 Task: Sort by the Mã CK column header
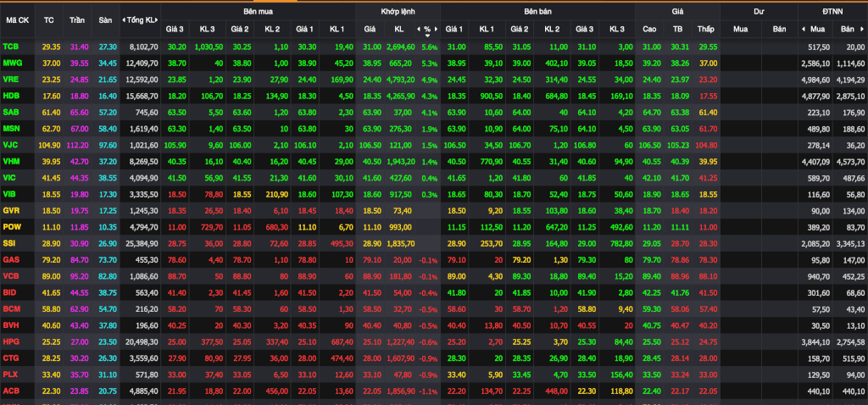pos(18,20)
